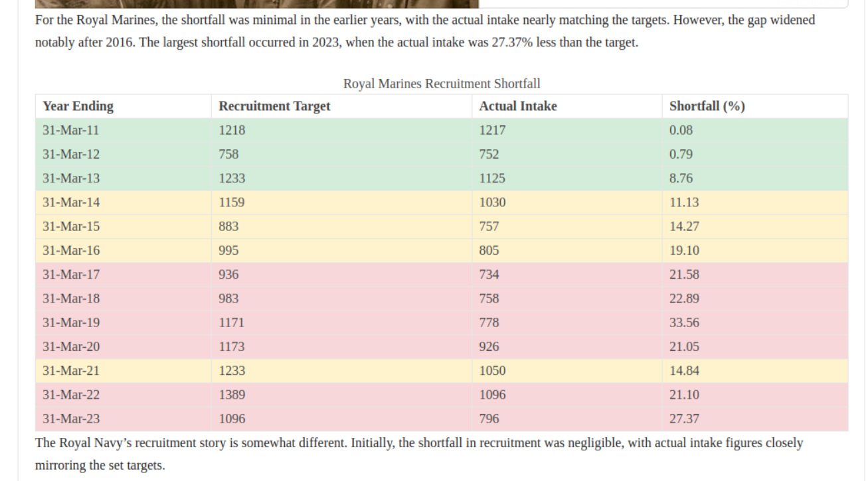The image size is (868, 481).
Task: Select recruitment target 1159
Action: point(342,202)
